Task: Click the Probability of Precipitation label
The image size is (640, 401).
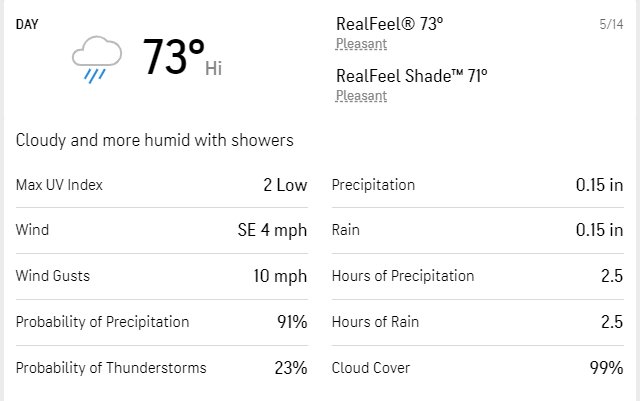Action: point(102,322)
